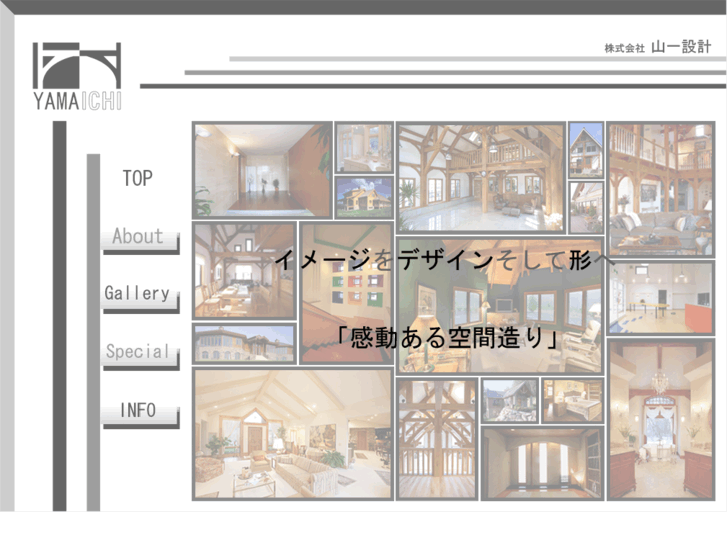727x545 pixels.
Task: Click the YAMAICHI logo
Action: (77, 77)
